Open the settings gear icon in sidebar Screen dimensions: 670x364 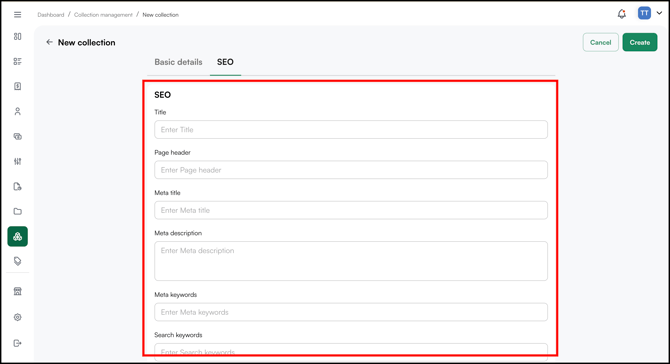point(18,317)
